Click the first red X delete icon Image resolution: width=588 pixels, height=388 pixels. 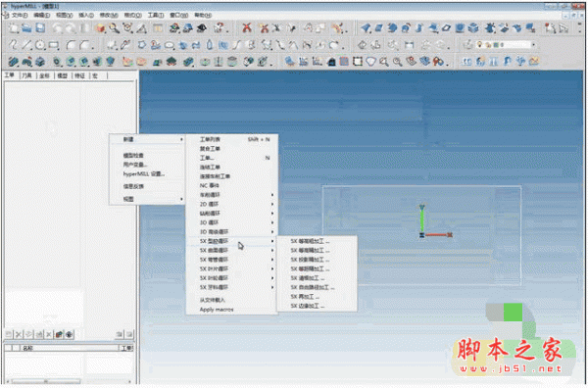246,27
